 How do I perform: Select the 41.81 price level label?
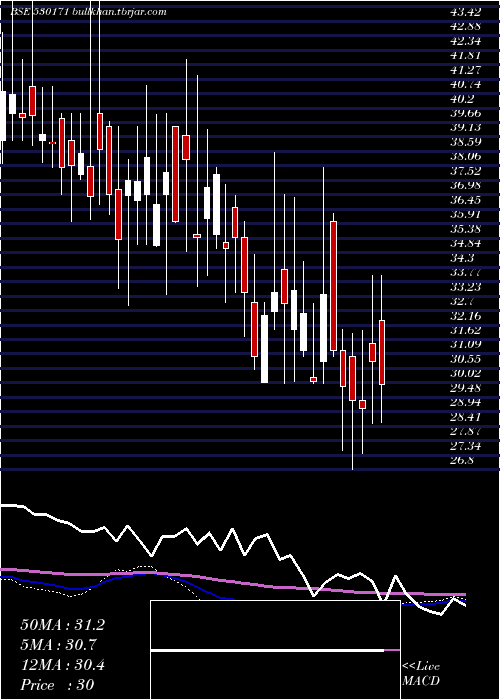tap(466, 55)
